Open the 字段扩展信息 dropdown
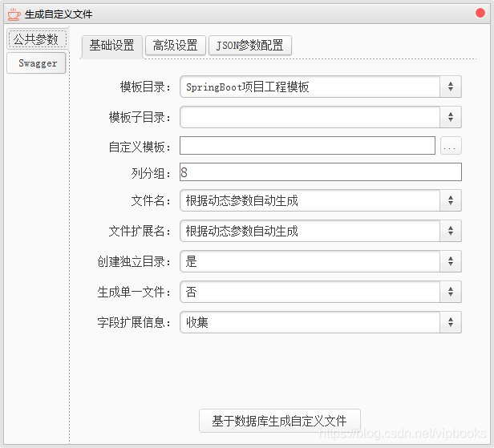Image resolution: width=494 pixels, height=448 pixels. point(321,322)
